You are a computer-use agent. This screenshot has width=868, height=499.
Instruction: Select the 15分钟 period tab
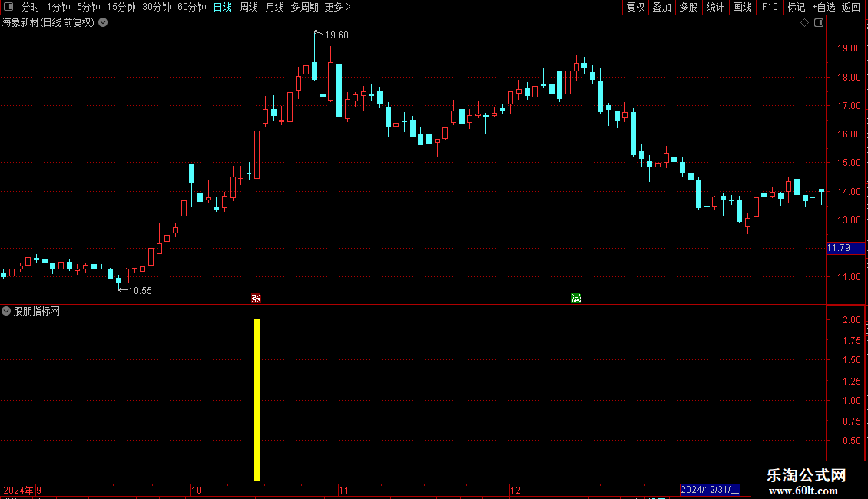click(121, 7)
